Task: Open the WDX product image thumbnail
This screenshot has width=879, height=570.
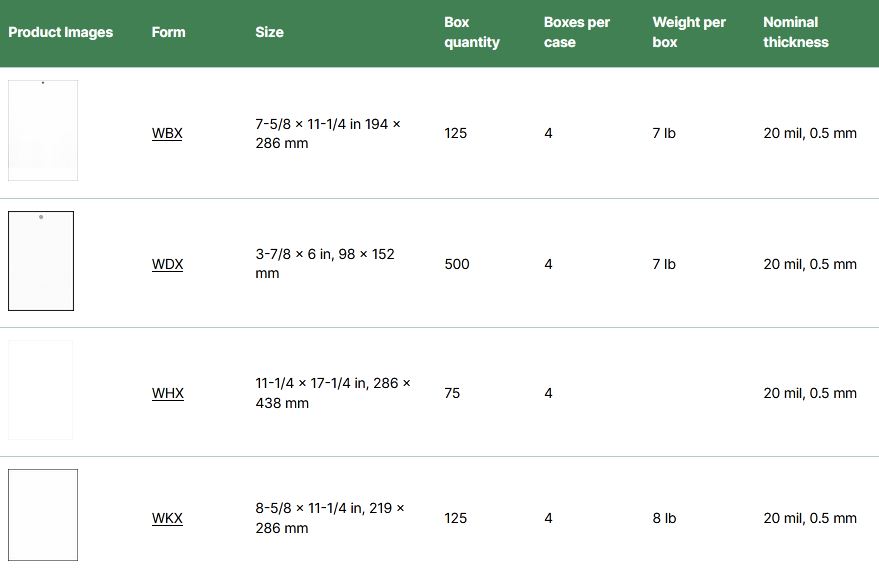Action: (41, 261)
